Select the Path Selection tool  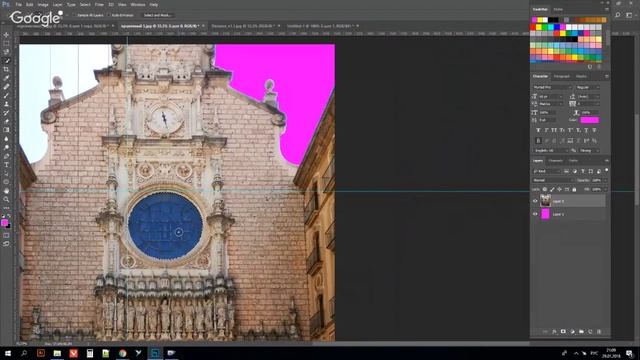(x=7, y=173)
